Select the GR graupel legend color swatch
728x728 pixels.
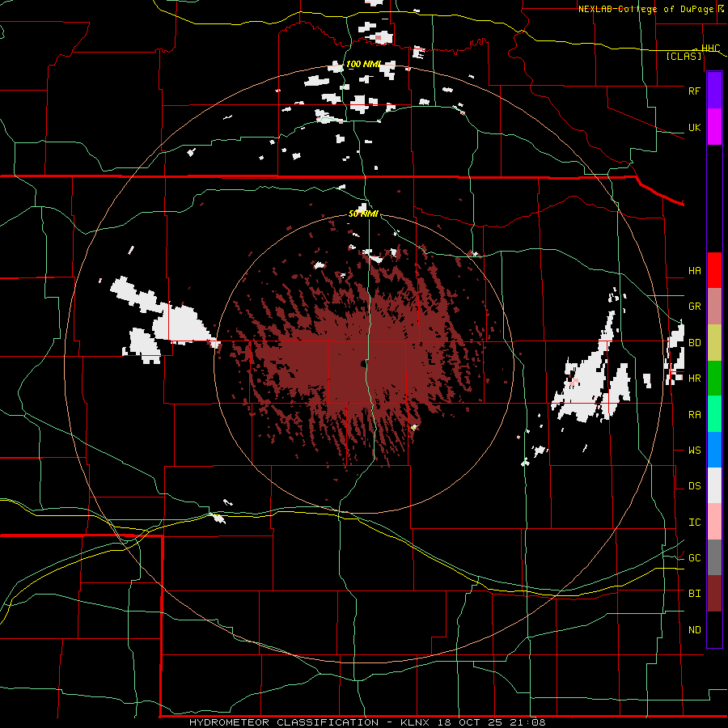714,307
